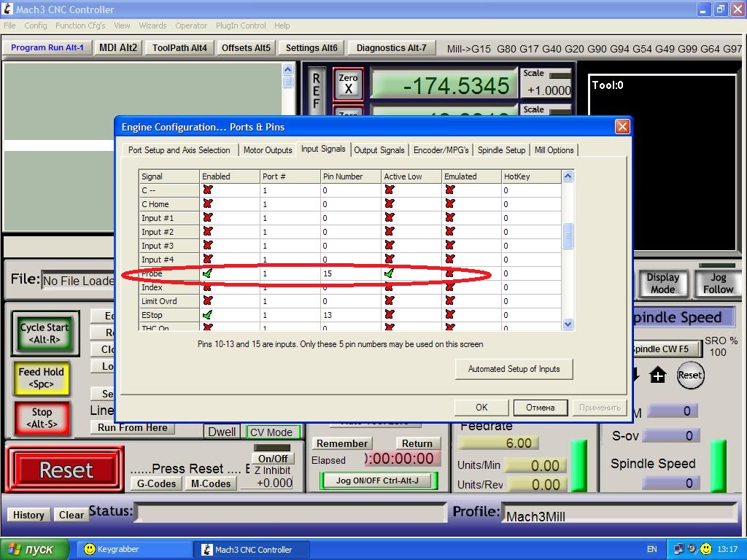Image resolution: width=747 pixels, height=560 pixels.
Task: Switch to MDI Alt2 screen
Action: (117, 47)
